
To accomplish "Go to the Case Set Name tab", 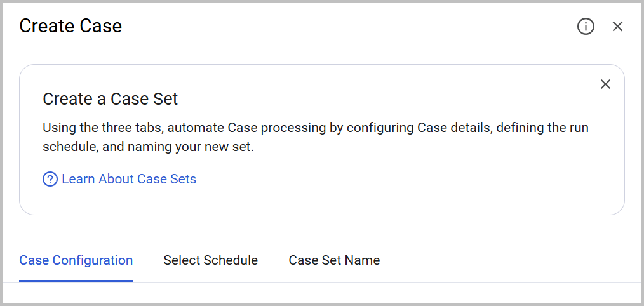I will [x=334, y=260].
